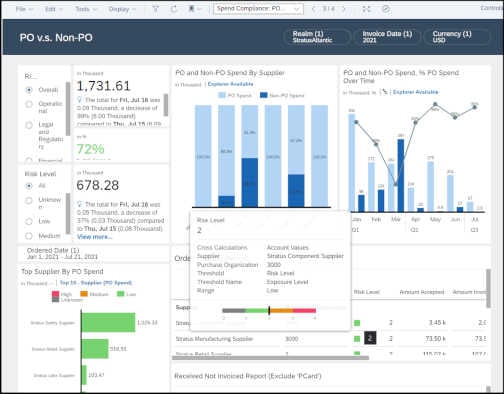Select the Low risk level radio button
This screenshot has height=394, width=504.
pyautogui.click(x=29, y=221)
